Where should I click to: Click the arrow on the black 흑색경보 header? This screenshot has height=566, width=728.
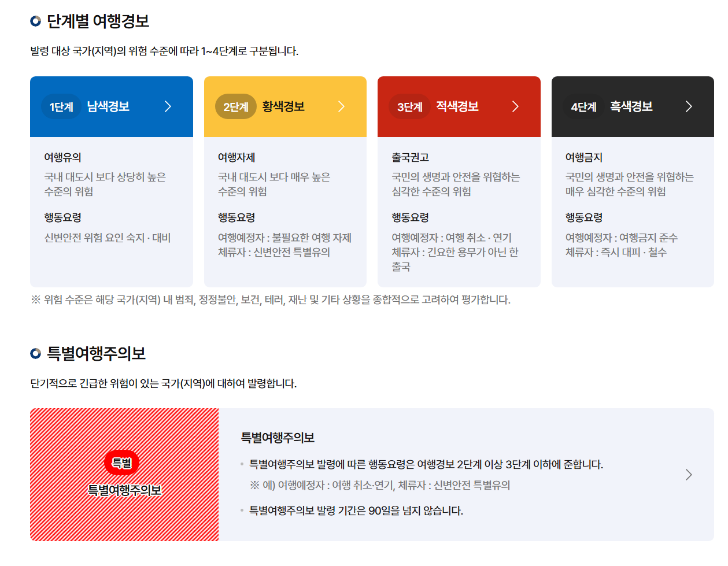(x=689, y=106)
